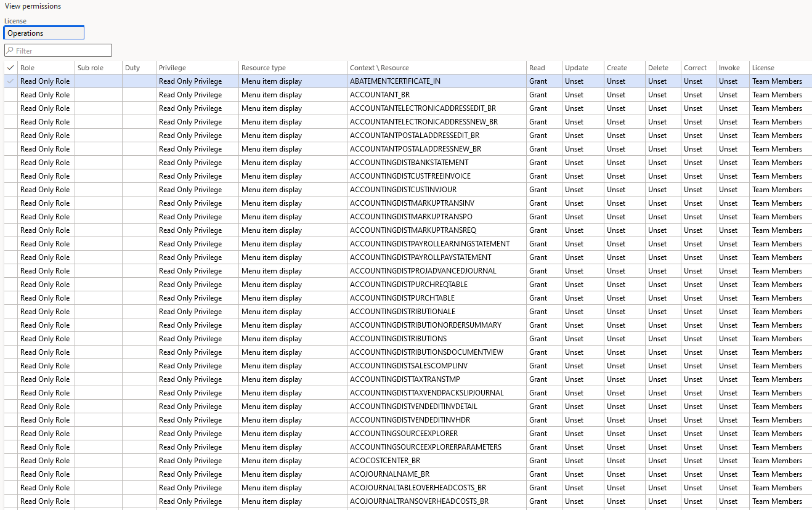Select the ACOJOURNALTABLEOVERHEADCOSTS_BR cell
Viewport: 812px width, 510px height.
[x=437, y=488]
